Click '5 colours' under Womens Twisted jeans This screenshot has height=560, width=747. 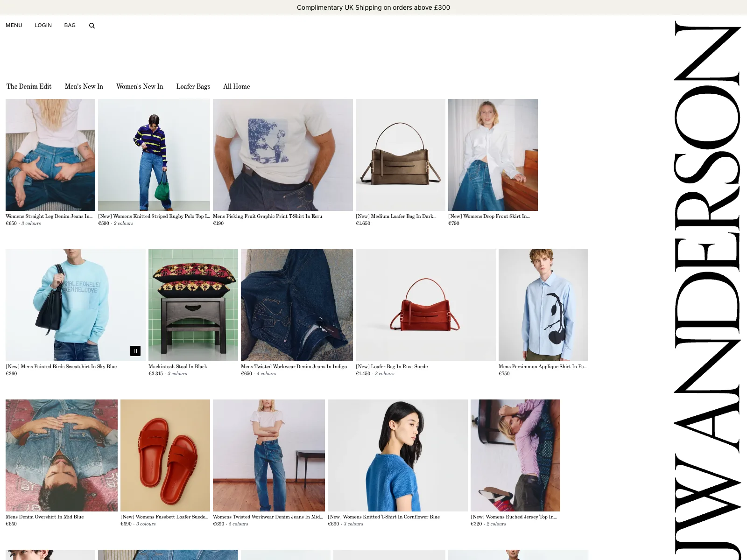pyautogui.click(x=238, y=524)
